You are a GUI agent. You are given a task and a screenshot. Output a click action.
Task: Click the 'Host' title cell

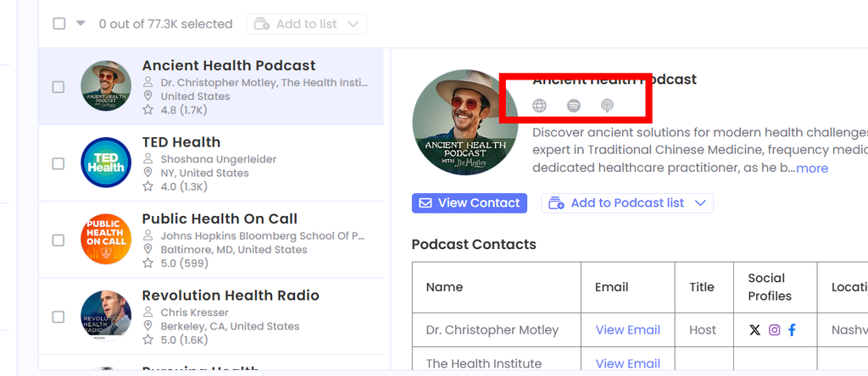(x=703, y=330)
